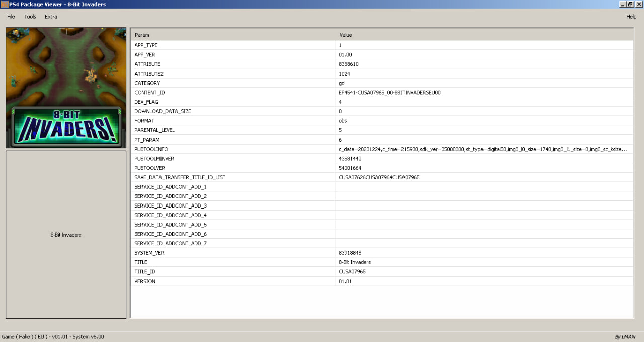Image resolution: width=644 pixels, height=342 pixels.
Task: Click the 'By LMAN' status bar credit
Action: coord(625,337)
